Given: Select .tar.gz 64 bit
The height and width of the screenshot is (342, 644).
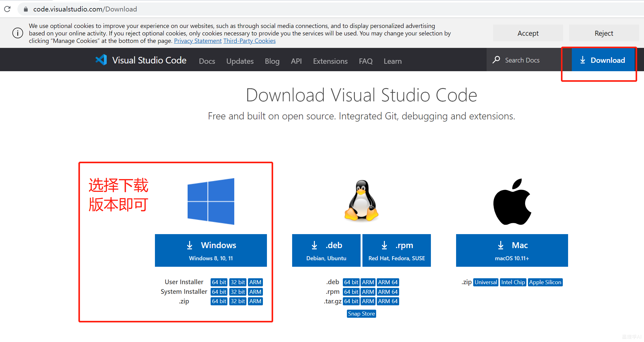Looking at the screenshot, I should [351, 301].
